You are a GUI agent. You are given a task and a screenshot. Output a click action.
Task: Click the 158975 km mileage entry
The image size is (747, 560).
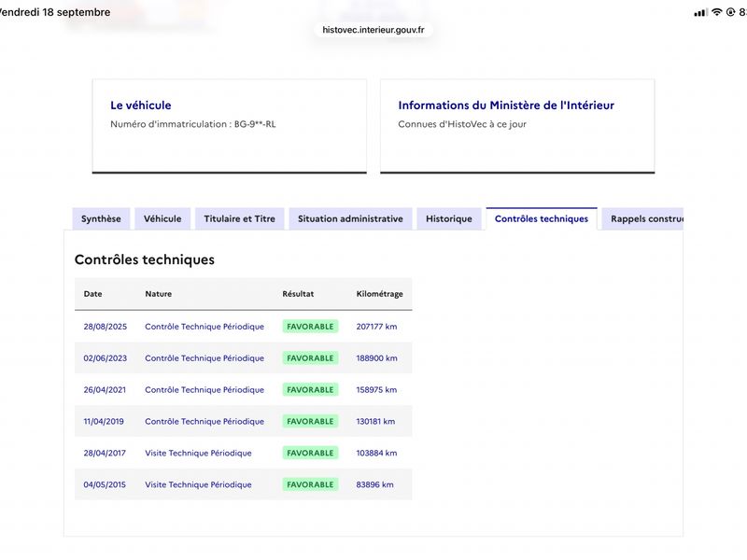tap(376, 390)
